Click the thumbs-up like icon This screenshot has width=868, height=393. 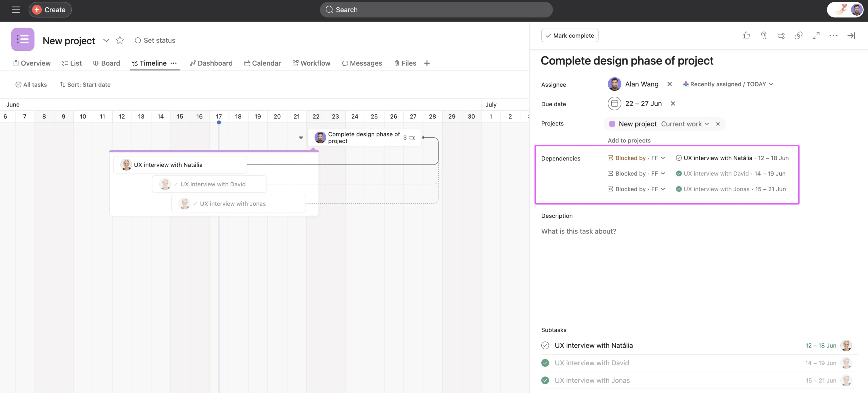746,36
